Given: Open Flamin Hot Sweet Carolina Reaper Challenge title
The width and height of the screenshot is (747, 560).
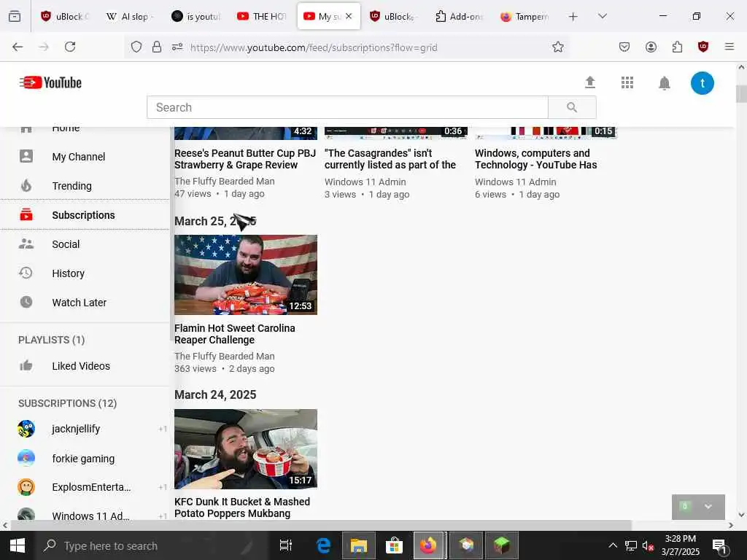Looking at the screenshot, I should [234, 334].
